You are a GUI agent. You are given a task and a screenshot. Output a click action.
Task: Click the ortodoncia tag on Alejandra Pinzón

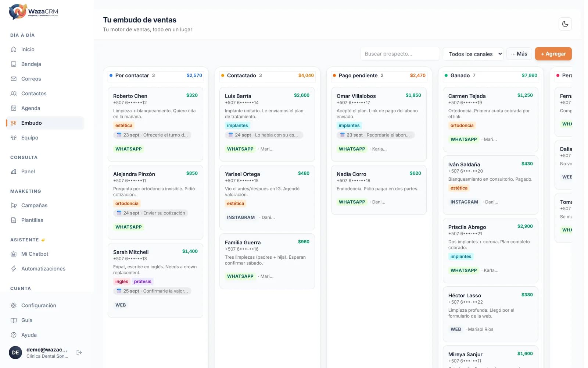pos(127,204)
